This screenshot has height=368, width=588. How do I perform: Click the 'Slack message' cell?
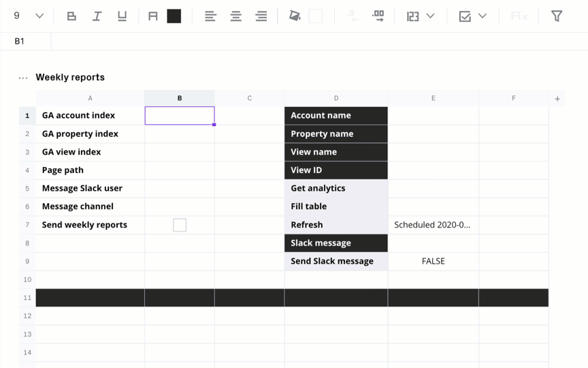[x=336, y=243]
